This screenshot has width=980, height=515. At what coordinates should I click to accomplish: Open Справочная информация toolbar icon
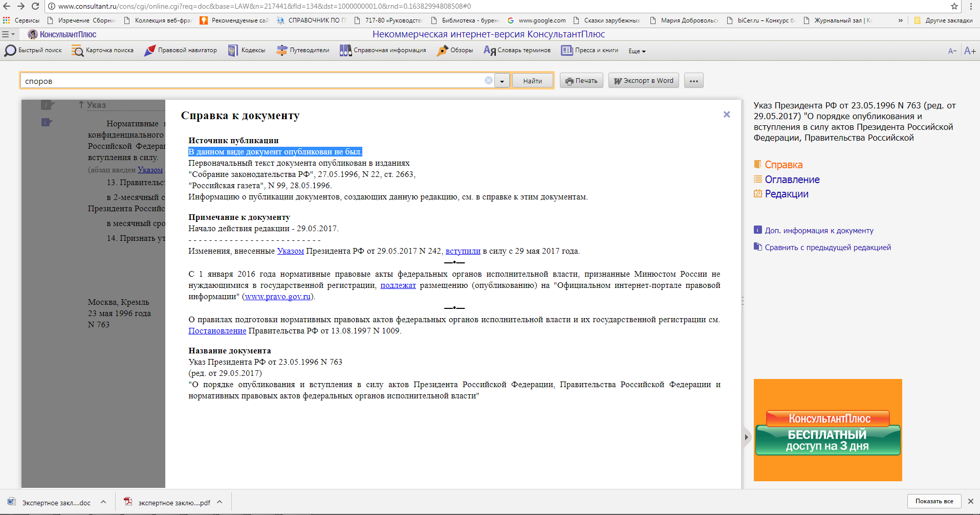[x=345, y=51]
